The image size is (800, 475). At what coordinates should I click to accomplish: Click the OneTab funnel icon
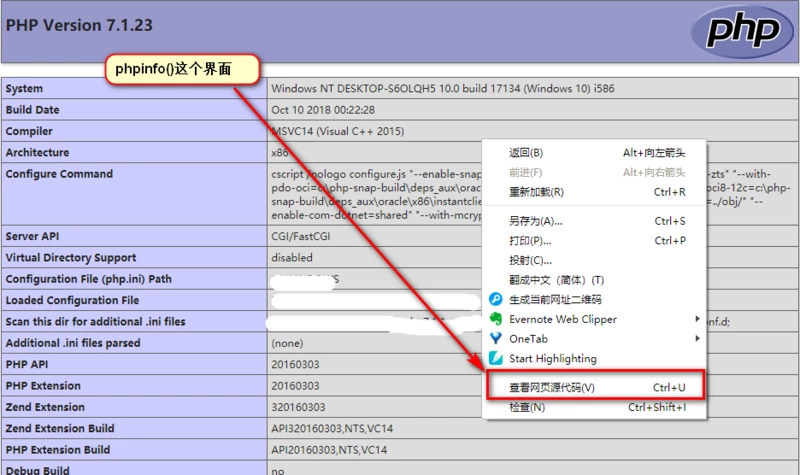[494, 339]
